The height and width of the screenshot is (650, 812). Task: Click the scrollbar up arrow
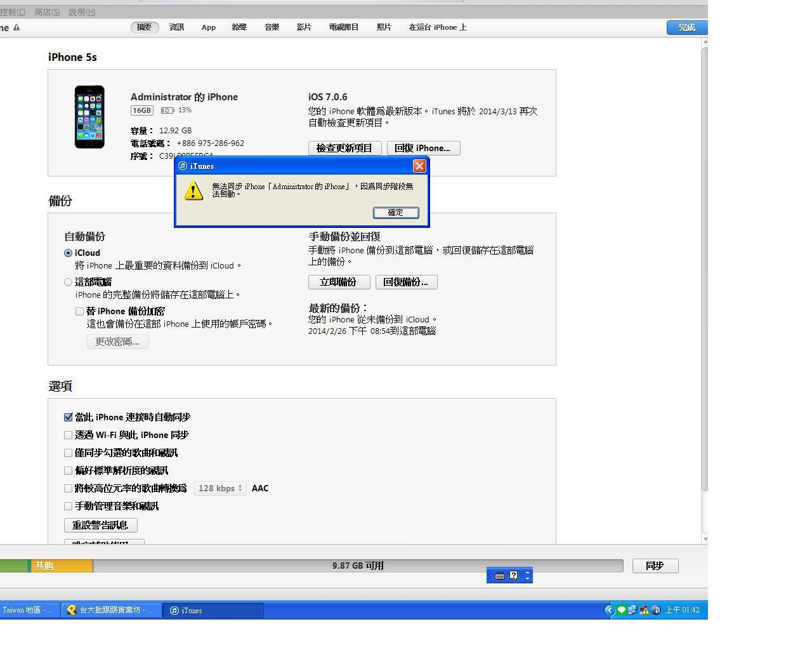[705, 41]
